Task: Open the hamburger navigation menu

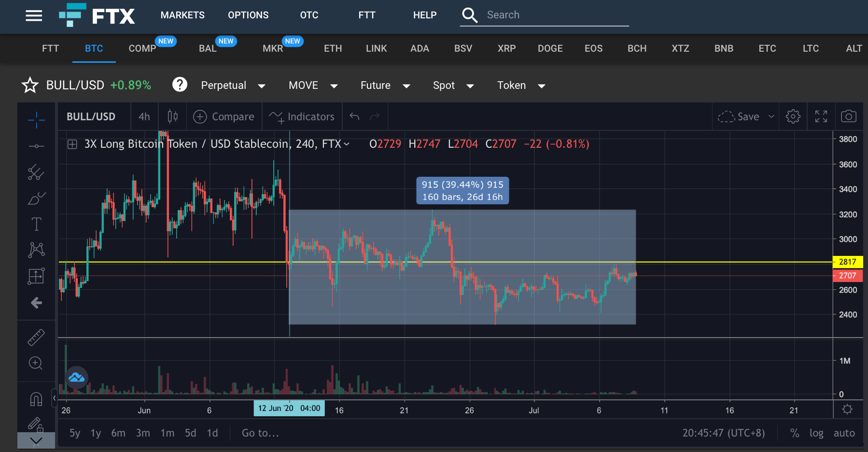Action: tap(34, 15)
